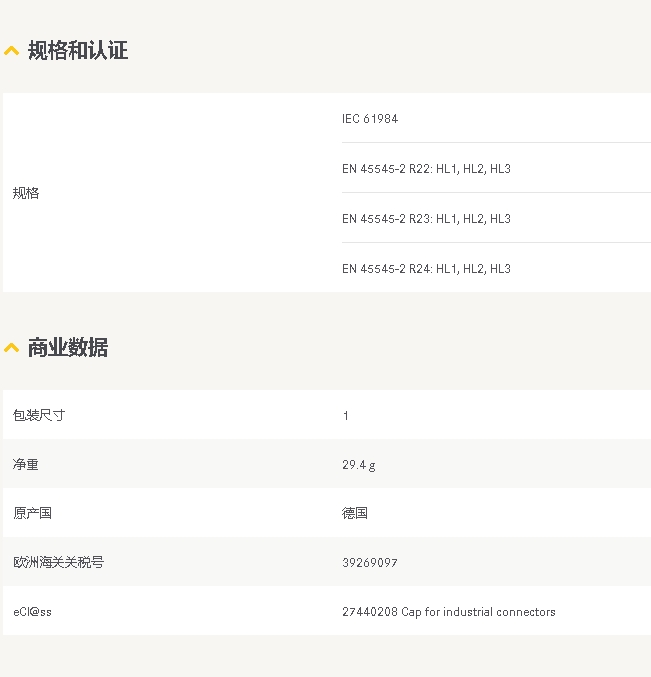651x677 pixels.
Task: Click the packaging size value 1
Action: tap(345, 416)
